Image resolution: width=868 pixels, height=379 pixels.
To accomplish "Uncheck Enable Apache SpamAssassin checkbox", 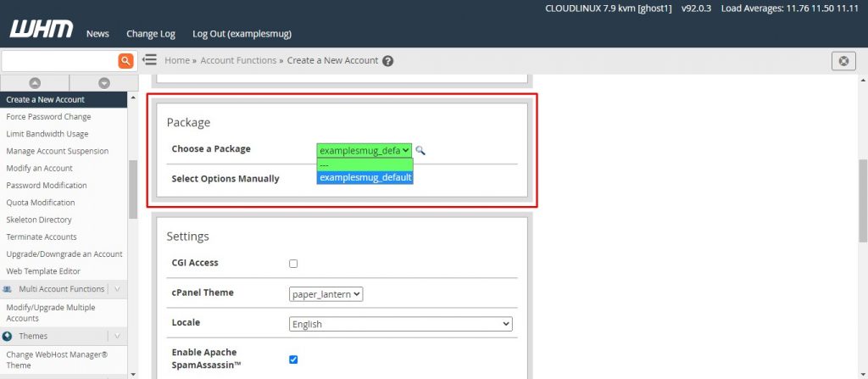I will click(293, 359).
